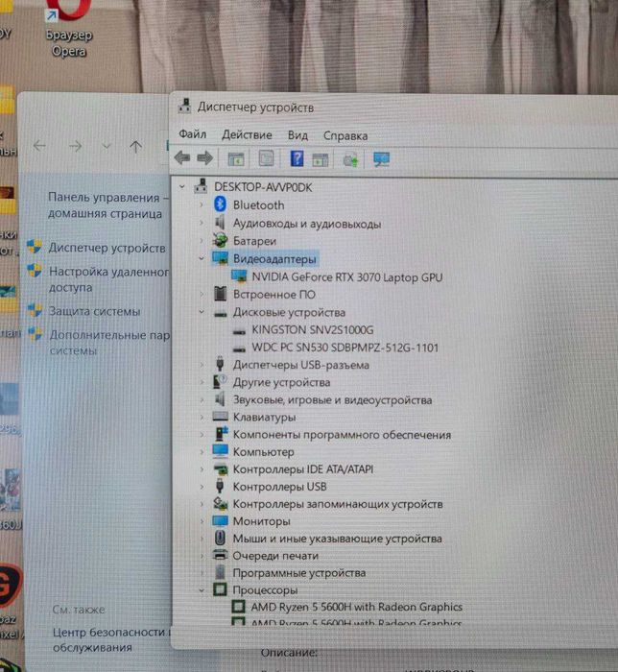Image resolution: width=618 pixels, height=672 pixels.
Task: Select the Очереди печати category
Action: [x=275, y=556]
